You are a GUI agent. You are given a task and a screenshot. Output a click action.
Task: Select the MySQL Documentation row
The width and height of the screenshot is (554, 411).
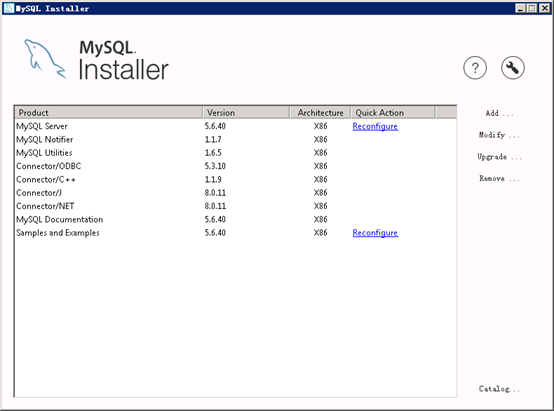click(235, 219)
